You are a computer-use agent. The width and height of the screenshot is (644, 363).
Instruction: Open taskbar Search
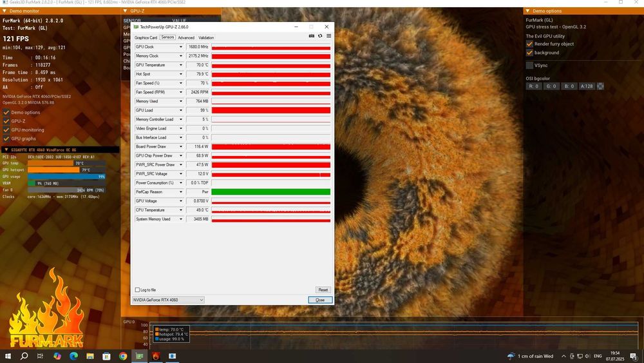[24, 356]
